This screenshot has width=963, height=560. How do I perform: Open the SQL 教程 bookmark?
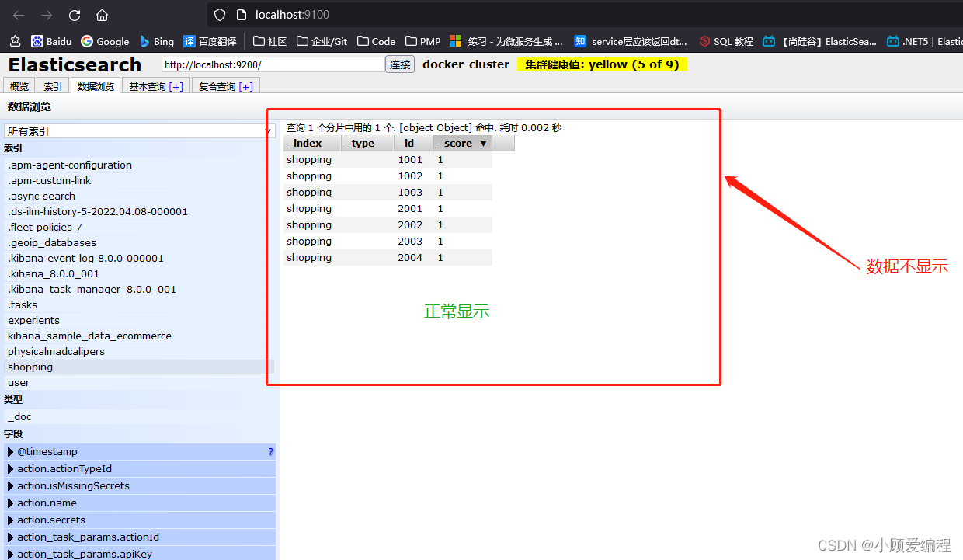726,41
